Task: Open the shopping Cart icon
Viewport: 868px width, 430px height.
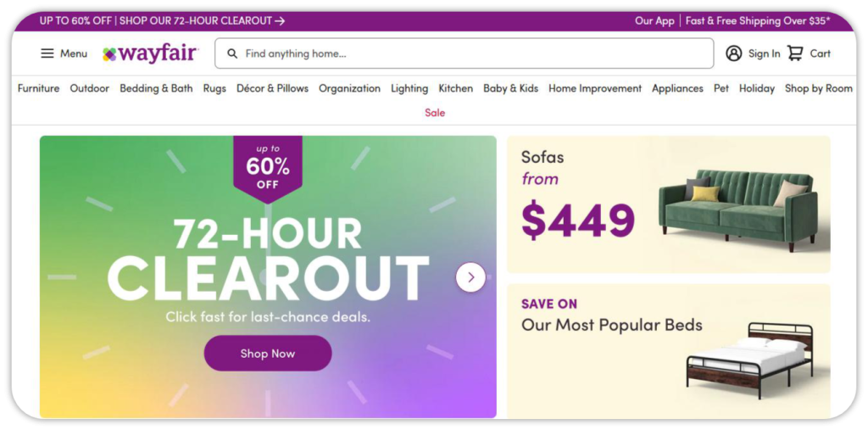Action: tap(795, 53)
